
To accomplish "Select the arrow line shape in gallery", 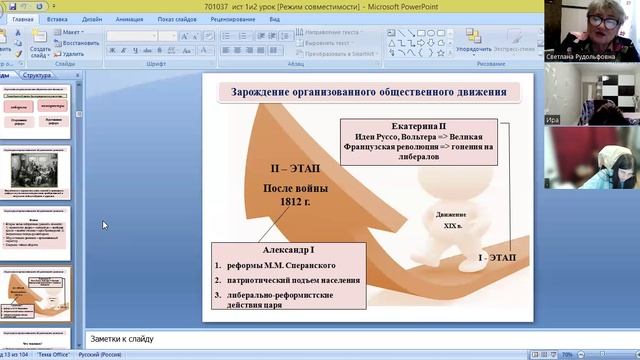I will coord(411,33).
